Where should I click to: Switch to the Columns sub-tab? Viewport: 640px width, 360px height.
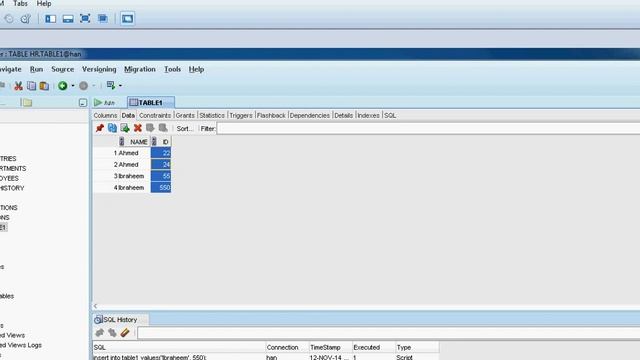(x=105, y=116)
